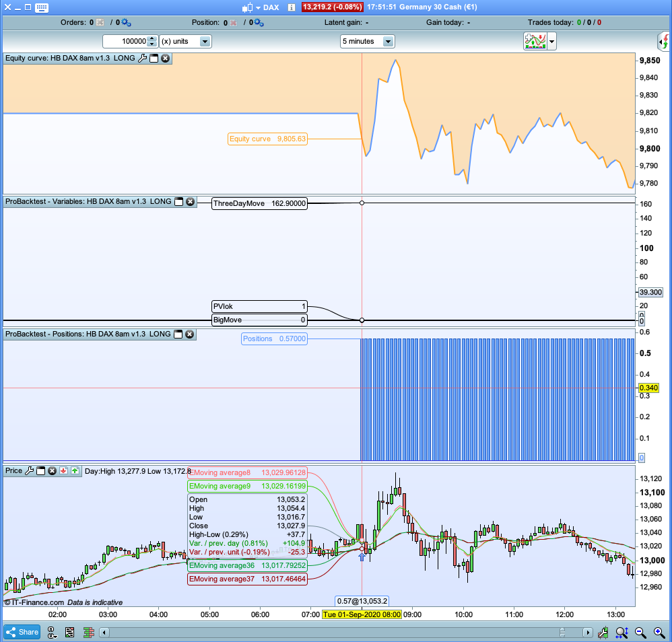Click the scrollbar right arrow
This screenshot has height=642, width=672.
click(588, 633)
